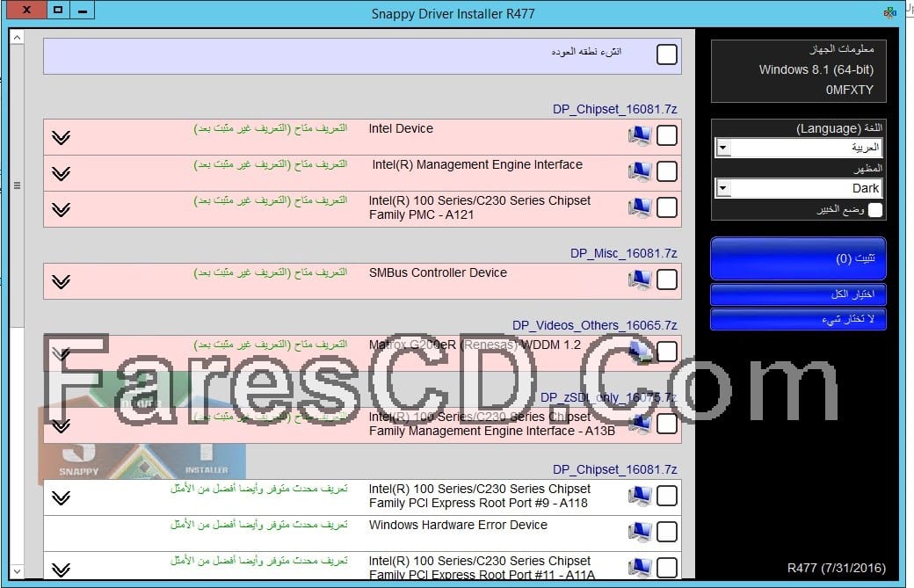The height and width of the screenshot is (588, 914).
Task: Expand the Family PMC - A121 row chevron
Action: [61, 210]
